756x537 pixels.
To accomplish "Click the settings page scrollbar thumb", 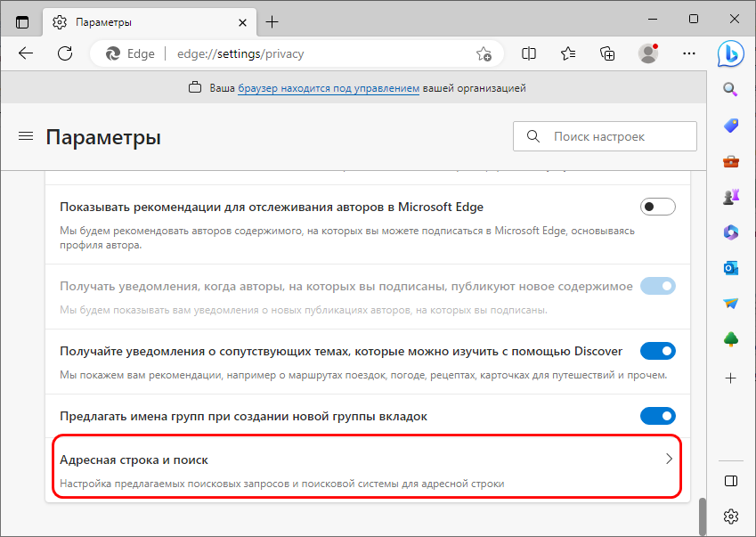I will [x=702, y=516].
